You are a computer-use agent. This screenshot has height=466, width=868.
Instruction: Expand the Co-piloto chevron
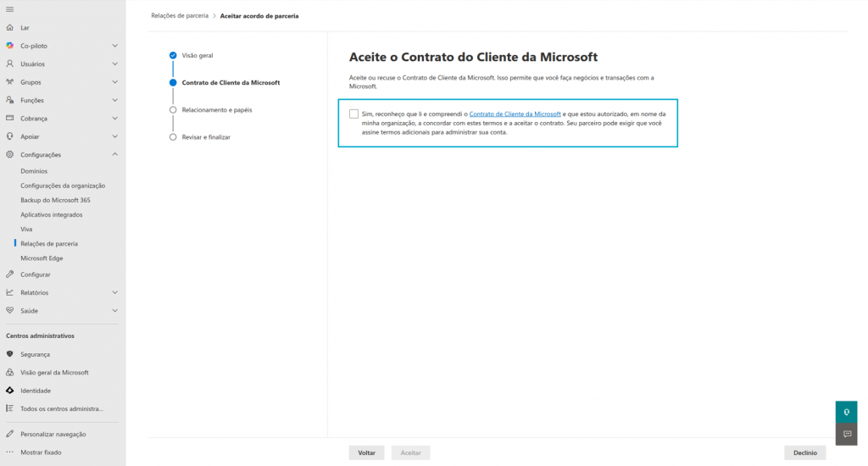tap(114, 46)
